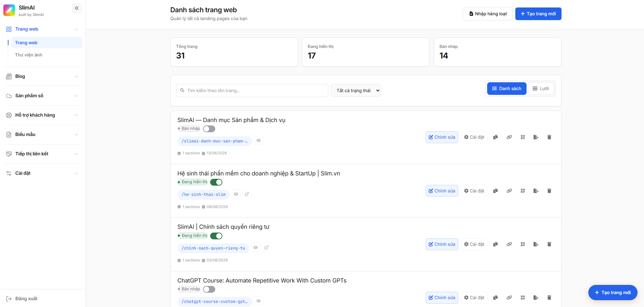
Task: Click Chỉnh sửa for SlimAI Danh mục Sản phẩm
Action: (442, 137)
